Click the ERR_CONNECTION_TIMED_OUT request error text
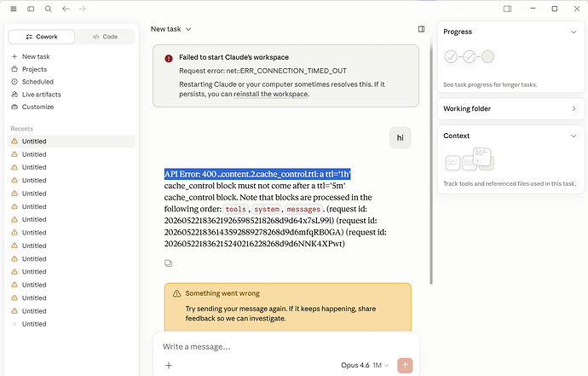588x376 pixels. click(262, 71)
